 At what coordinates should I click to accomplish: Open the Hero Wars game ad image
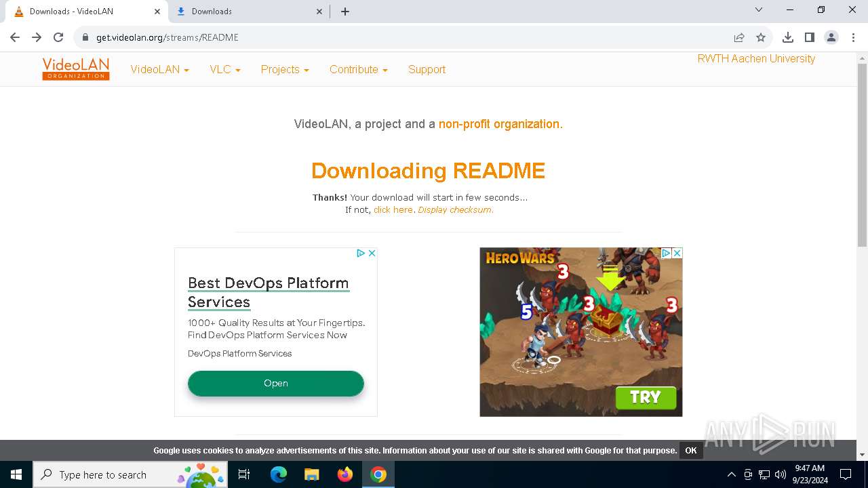[581, 332]
